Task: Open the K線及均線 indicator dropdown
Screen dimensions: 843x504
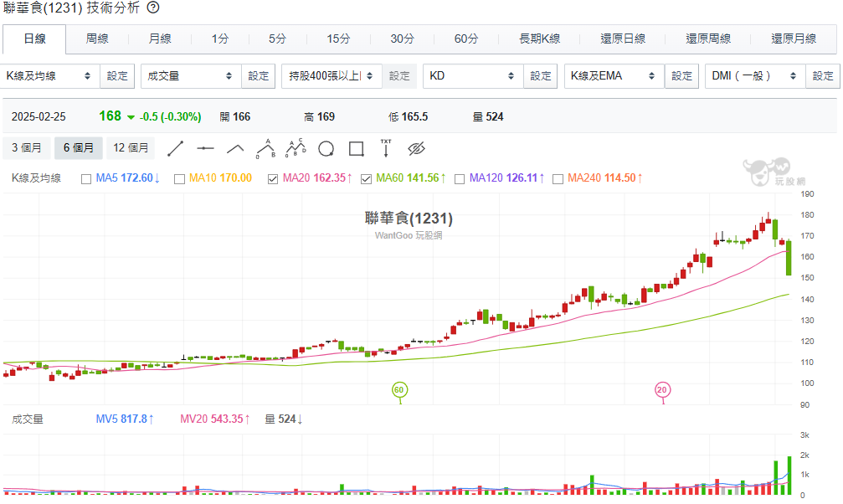Action: pyautogui.click(x=50, y=75)
